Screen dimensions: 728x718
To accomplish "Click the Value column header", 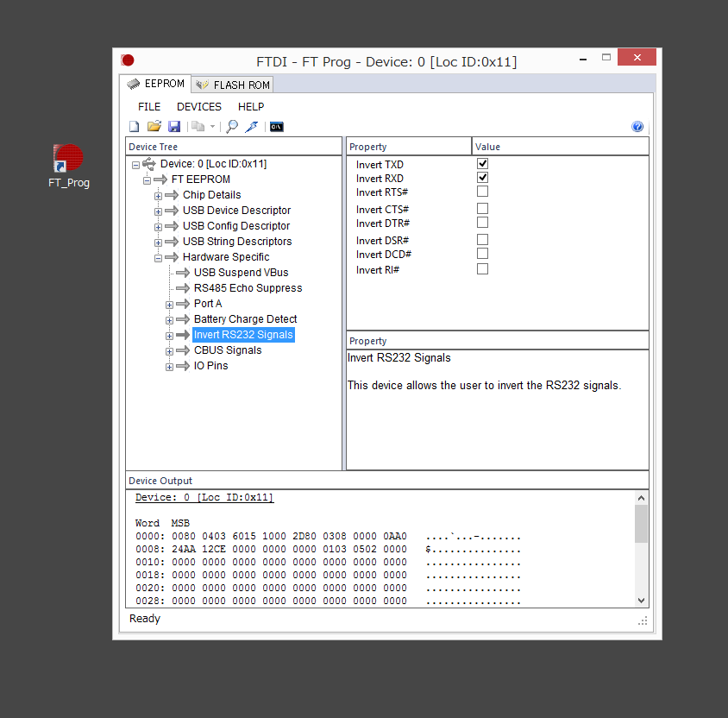I will tap(560, 147).
